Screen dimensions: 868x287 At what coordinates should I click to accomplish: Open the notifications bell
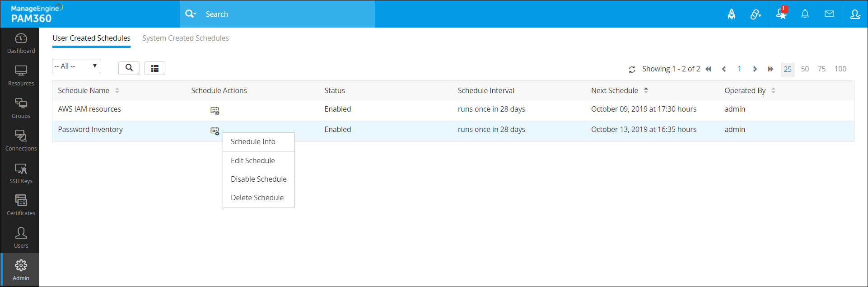pos(805,14)
